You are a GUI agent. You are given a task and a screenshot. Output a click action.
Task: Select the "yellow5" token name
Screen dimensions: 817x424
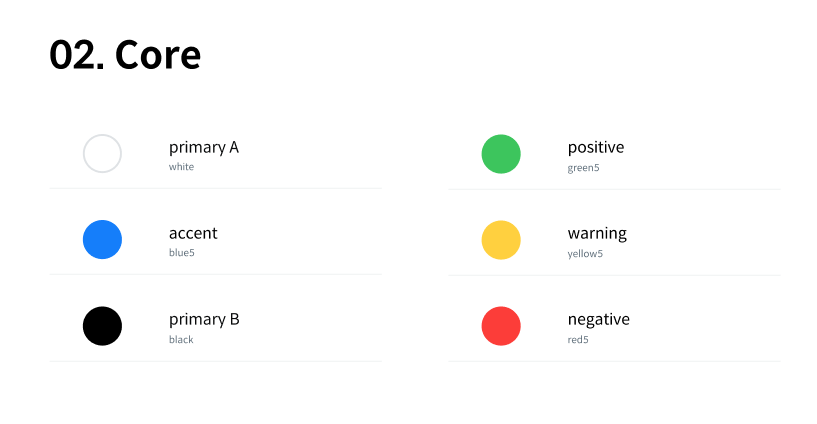[585, 254]
